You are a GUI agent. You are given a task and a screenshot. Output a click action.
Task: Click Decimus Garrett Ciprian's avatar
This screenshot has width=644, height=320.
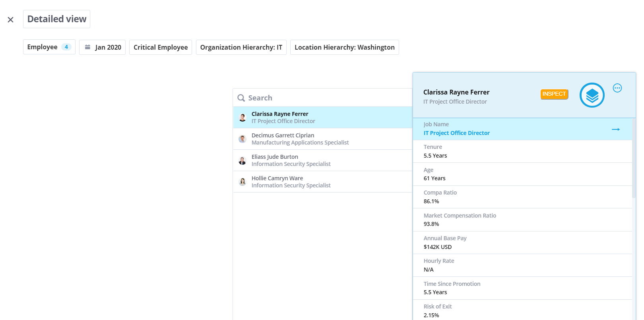tap(242, 139)
